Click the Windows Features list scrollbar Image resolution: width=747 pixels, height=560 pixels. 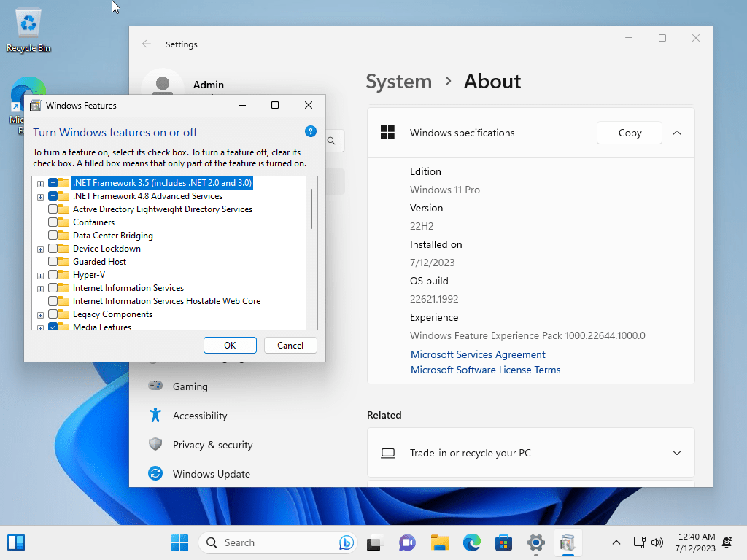pos(311,209)
